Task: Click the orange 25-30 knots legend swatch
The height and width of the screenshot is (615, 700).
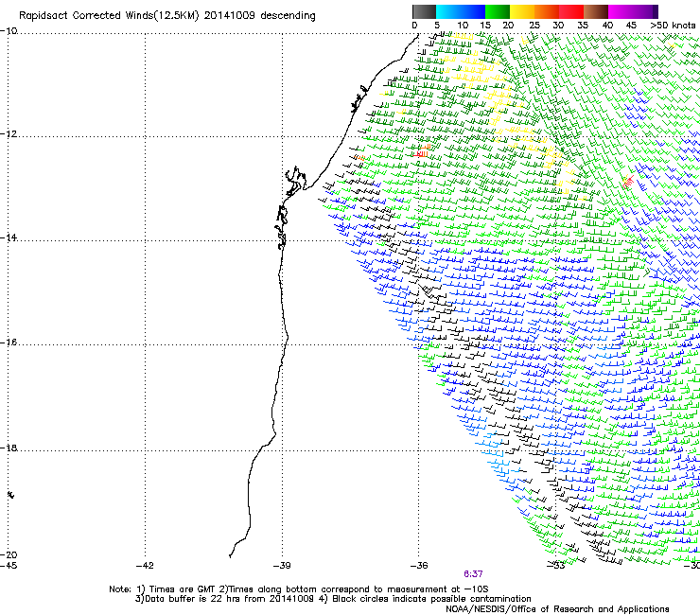Action: click(x=547, y=11)
